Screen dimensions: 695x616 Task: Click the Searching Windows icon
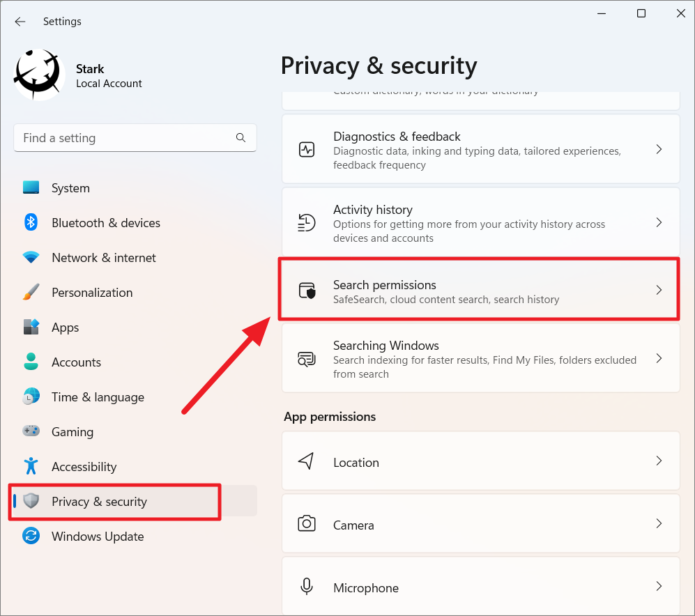tap(307, 359)
